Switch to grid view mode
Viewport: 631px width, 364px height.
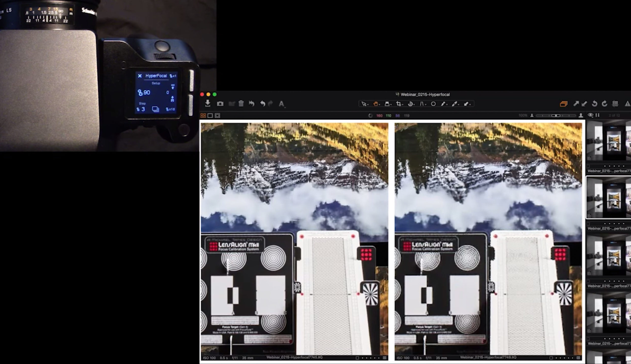(x=203, y=116)
